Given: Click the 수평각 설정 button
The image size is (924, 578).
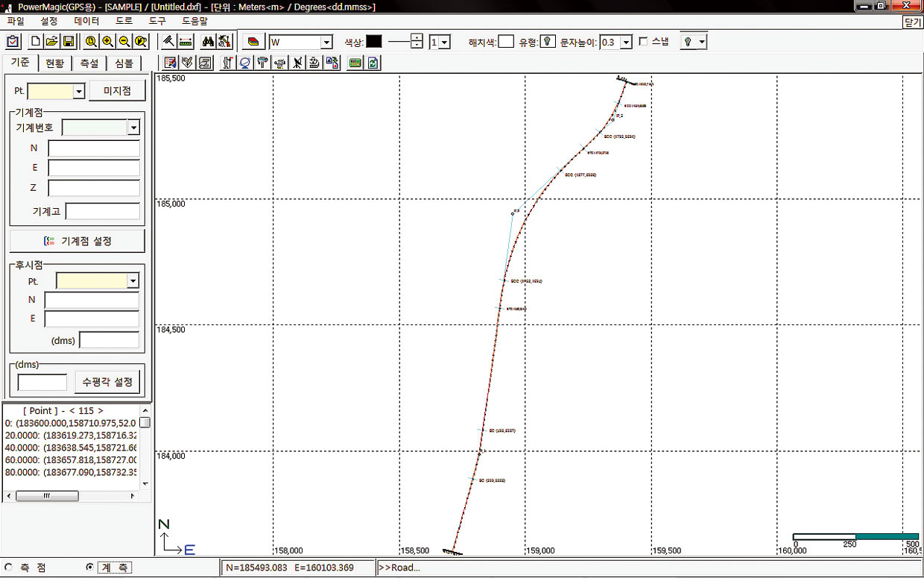Looking at the screenshot, I should (107, 382).
